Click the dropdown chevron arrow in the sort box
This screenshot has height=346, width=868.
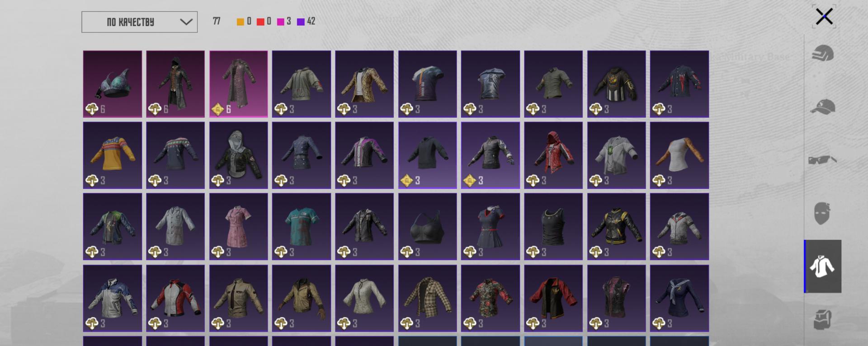tap(186, 22)
